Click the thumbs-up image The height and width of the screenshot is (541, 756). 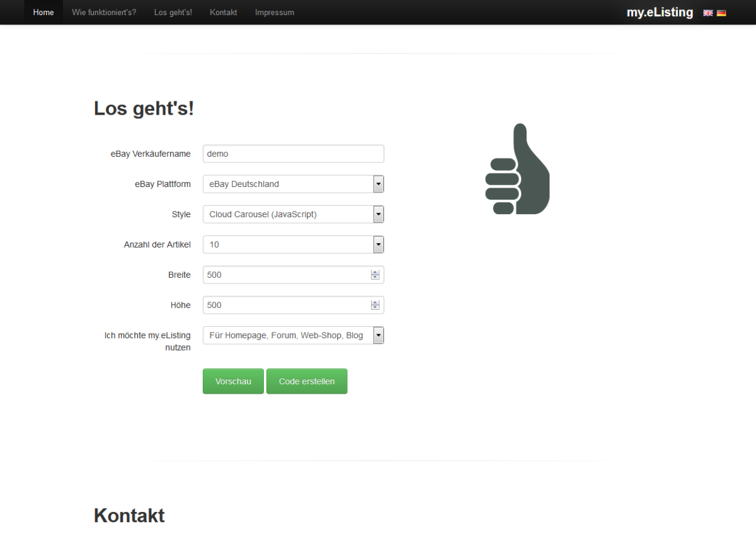pos(517,169)
